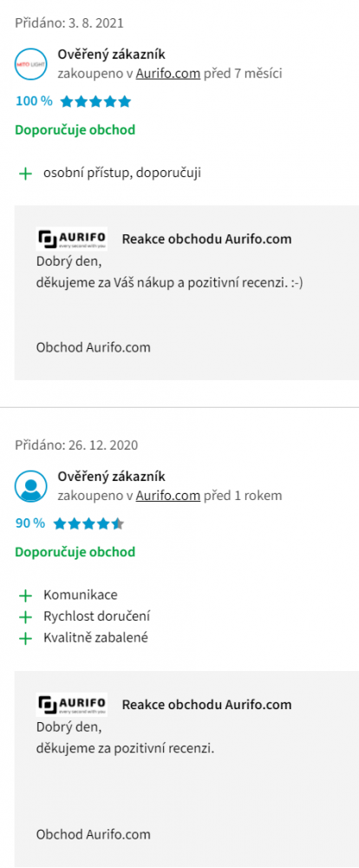The width and height of the screenshot is (359, 868).
Task: Click the generic user avatar in the second review
Action: pyautogui.click(x=29, y=485)
